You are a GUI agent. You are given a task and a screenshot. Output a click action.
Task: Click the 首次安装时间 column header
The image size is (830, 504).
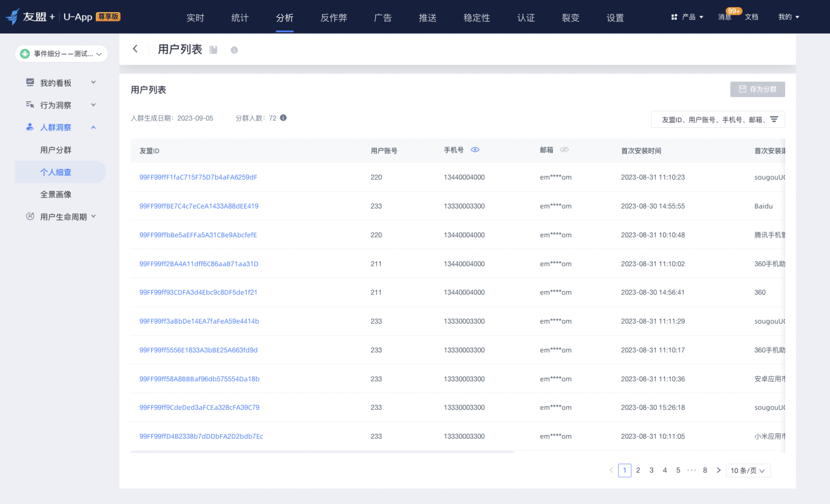pyautogui.click(x=641, y=150)
